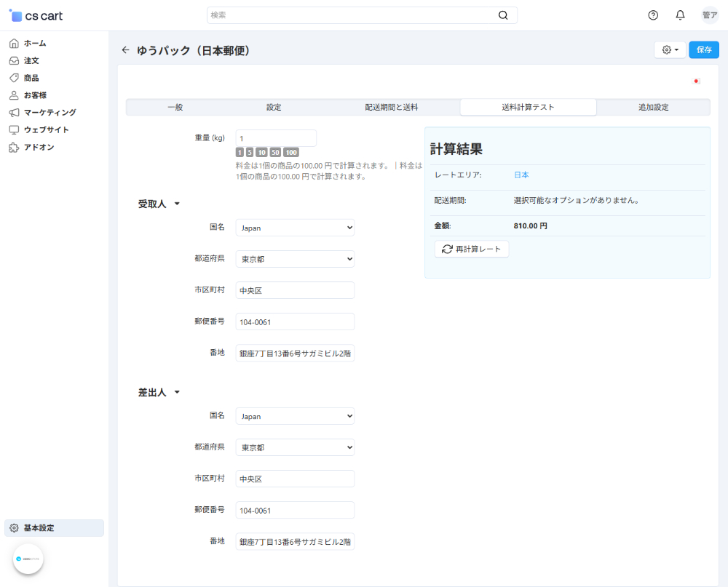Click the 重量 weight input field
Screen dimensions: 728x587
275,138
